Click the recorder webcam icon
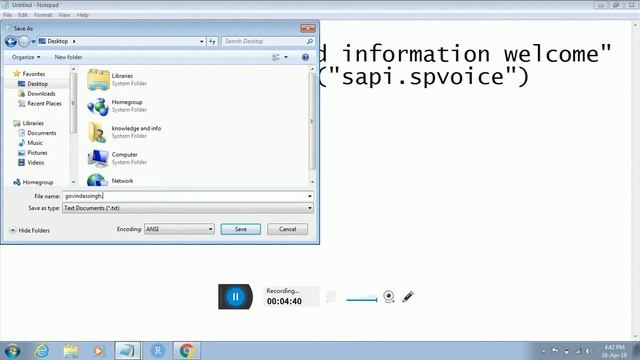The height and width of the screenshot is (360, 640). (389, 296)
